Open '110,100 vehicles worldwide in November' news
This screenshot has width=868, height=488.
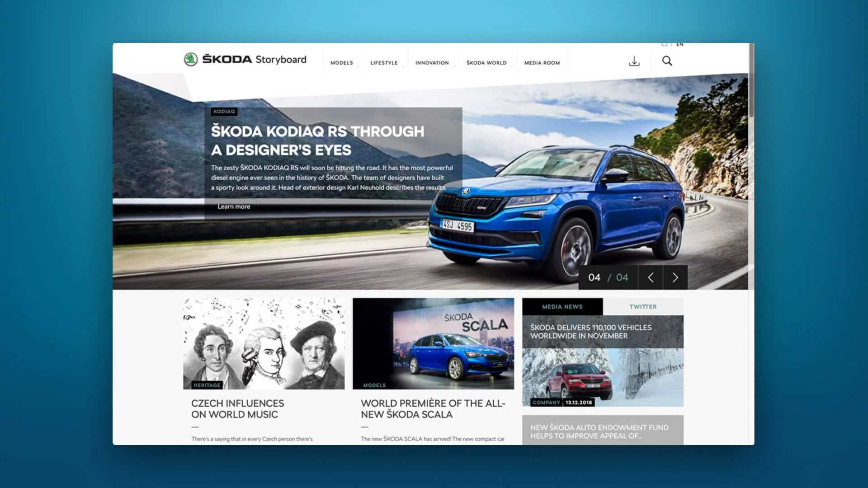click(591, 332)
